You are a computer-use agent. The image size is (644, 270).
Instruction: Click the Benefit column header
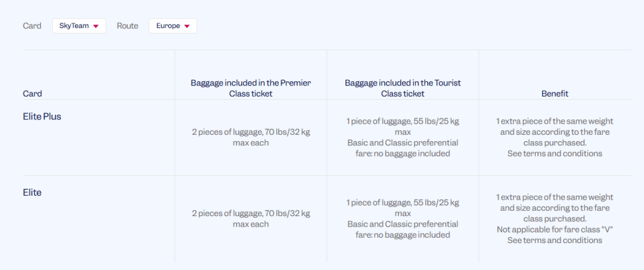pyautogui.click(x=554, y=94)
